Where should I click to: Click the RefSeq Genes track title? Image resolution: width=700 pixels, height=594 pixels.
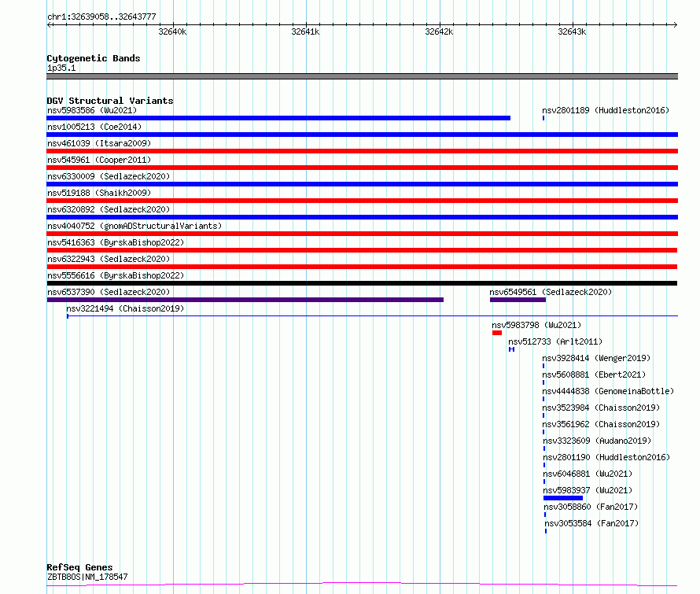[79, 568]
